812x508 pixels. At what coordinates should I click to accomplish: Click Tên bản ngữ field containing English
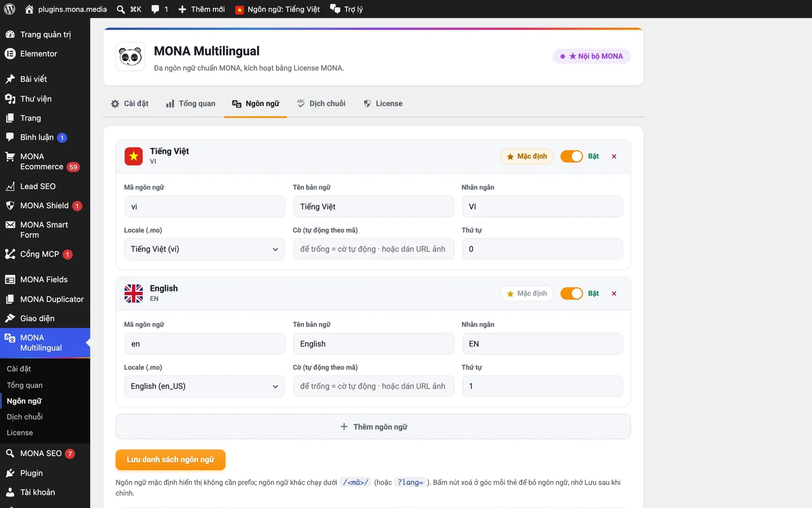point(374,344)
